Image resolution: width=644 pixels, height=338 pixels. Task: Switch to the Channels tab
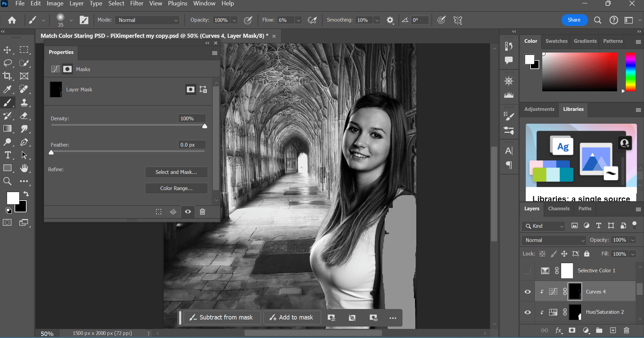click(x=558, y=209)
